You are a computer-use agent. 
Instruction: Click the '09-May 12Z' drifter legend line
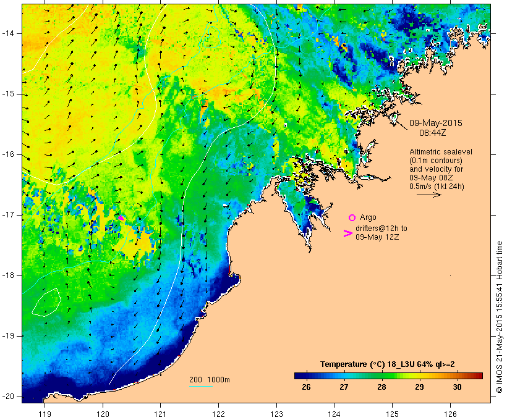pos(377,237)
